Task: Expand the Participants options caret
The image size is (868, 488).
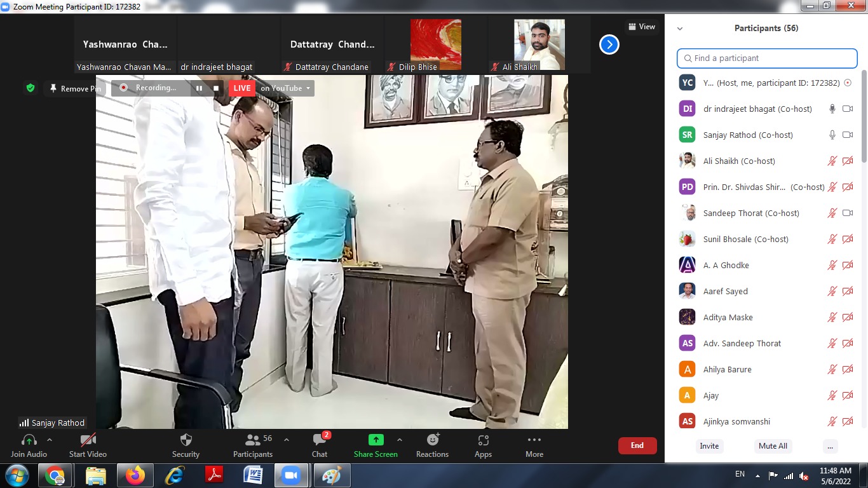Action: pos(287,440)
